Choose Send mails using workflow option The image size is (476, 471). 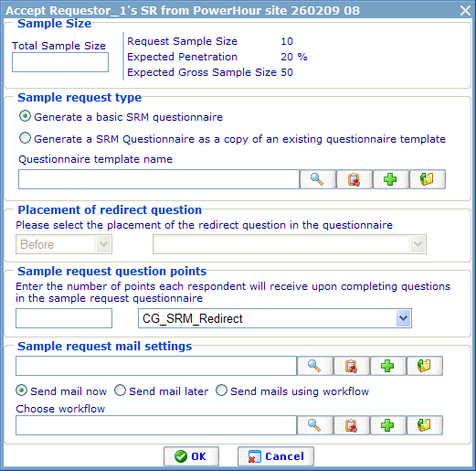221,391
